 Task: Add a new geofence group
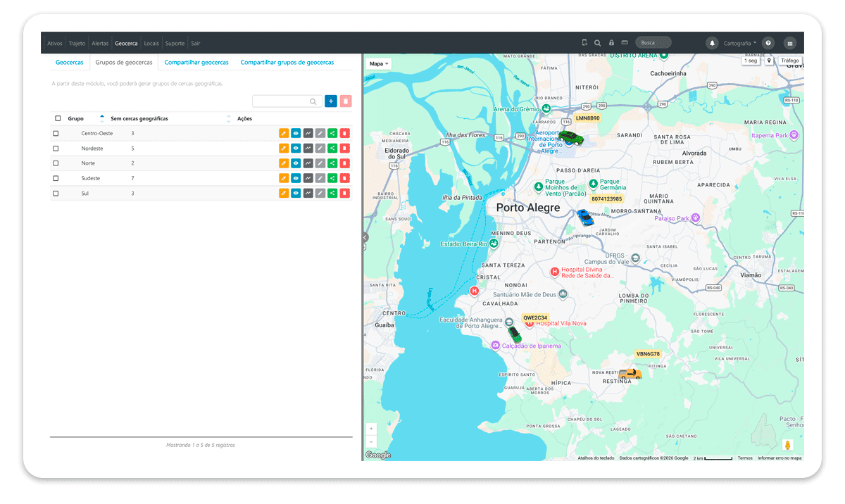point(331,101)
